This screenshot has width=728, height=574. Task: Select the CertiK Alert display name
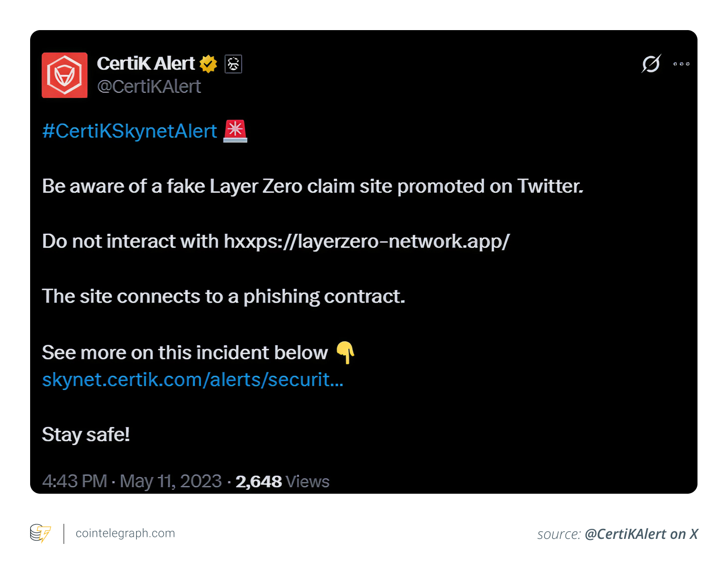pyautogui.click(x=146, y=63)
